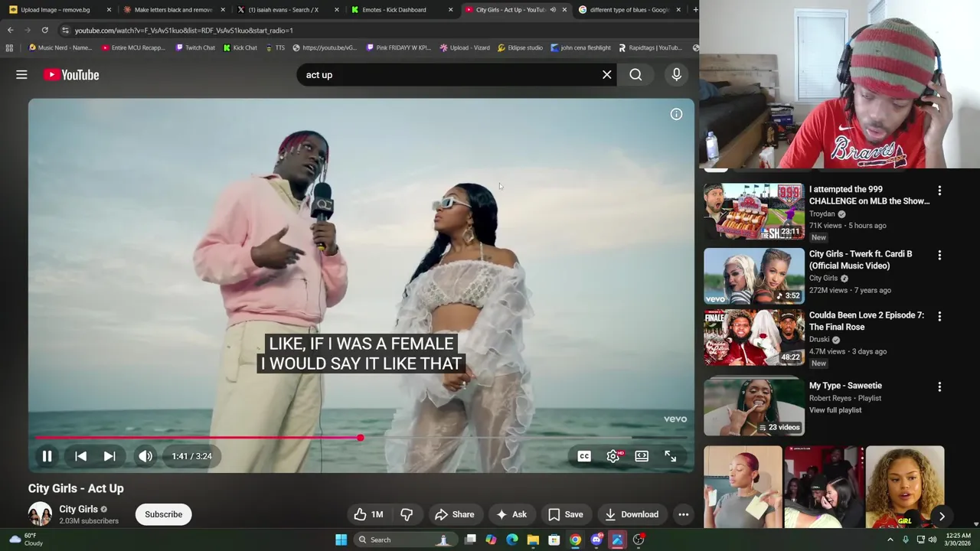The height and width of the screenshot is (551, 980).
Task: Skip to previous video in player
Action: point(80,456)
